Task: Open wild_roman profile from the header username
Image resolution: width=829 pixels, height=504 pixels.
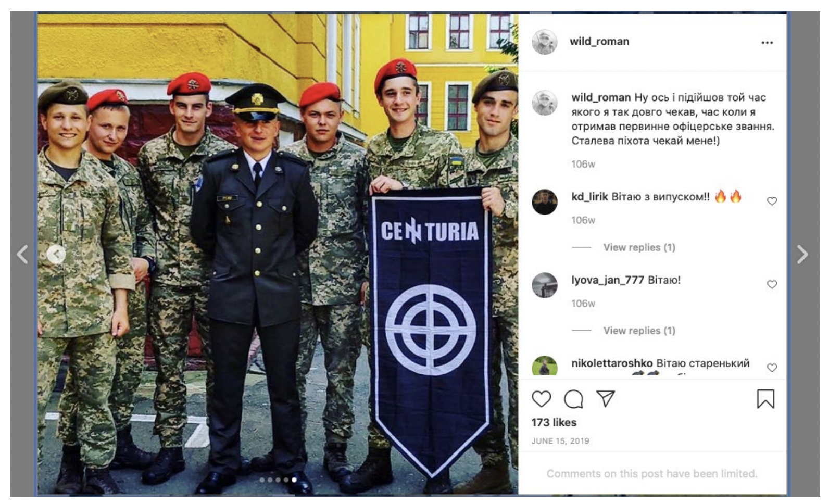Action: (599, 41)
